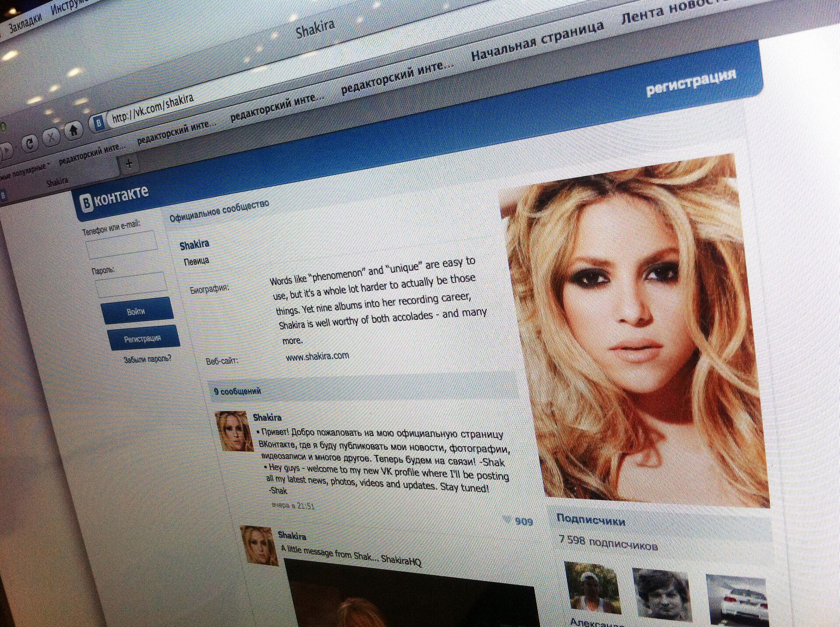
Task: Click the Телефон или e-mail field
Action: pyautogui.click(x=122, y=245)
